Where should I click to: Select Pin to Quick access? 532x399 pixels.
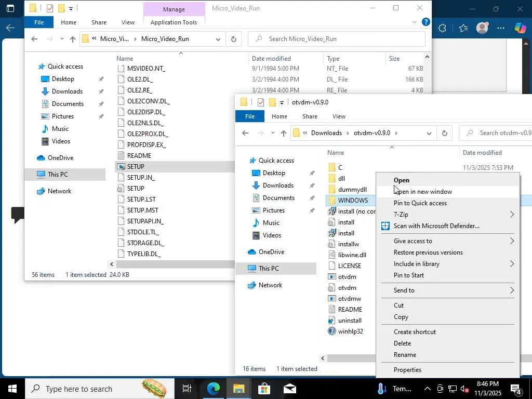(447, 203)
